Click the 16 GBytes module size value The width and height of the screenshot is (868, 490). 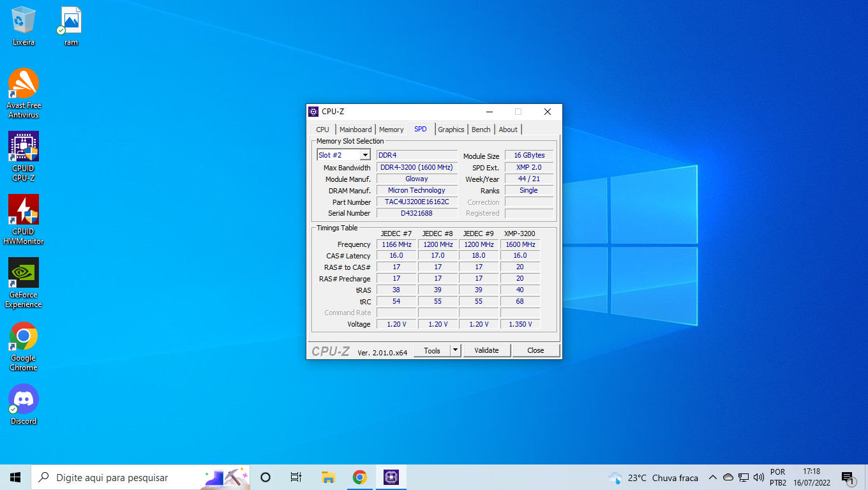[x=529, y=155]
